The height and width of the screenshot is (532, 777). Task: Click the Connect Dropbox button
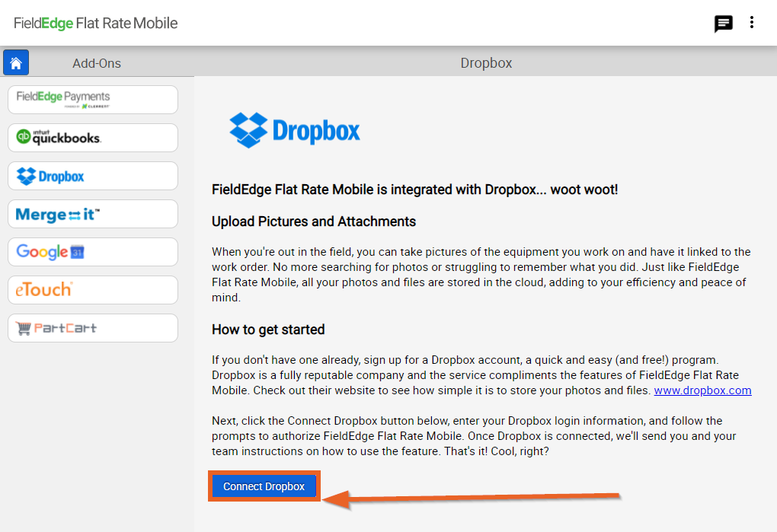[x=264, y=486]
